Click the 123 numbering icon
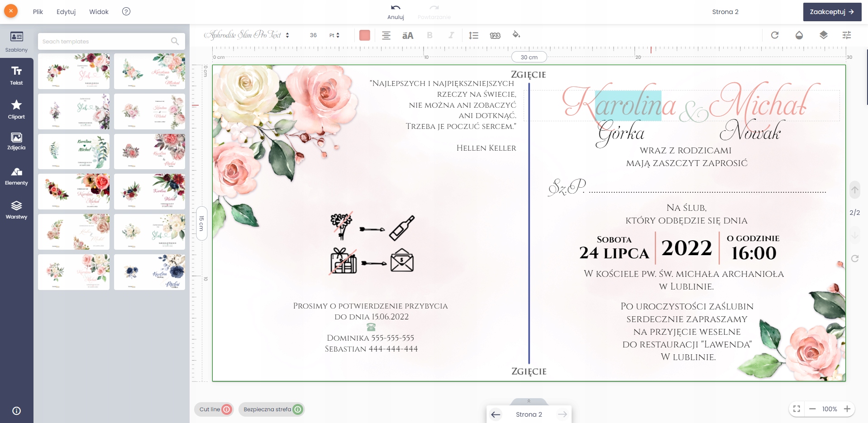Viewport: 868px width, 423px height. coord(495,35)
